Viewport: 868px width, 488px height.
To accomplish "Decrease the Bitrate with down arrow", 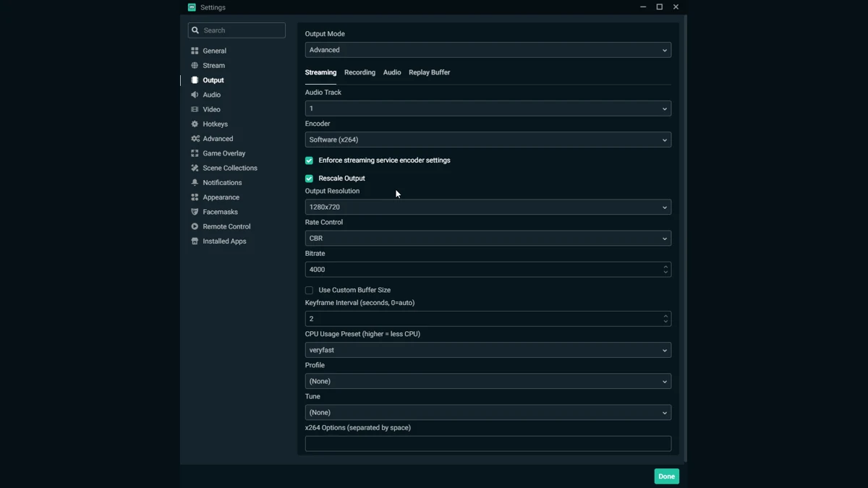I will pos(665,273).
